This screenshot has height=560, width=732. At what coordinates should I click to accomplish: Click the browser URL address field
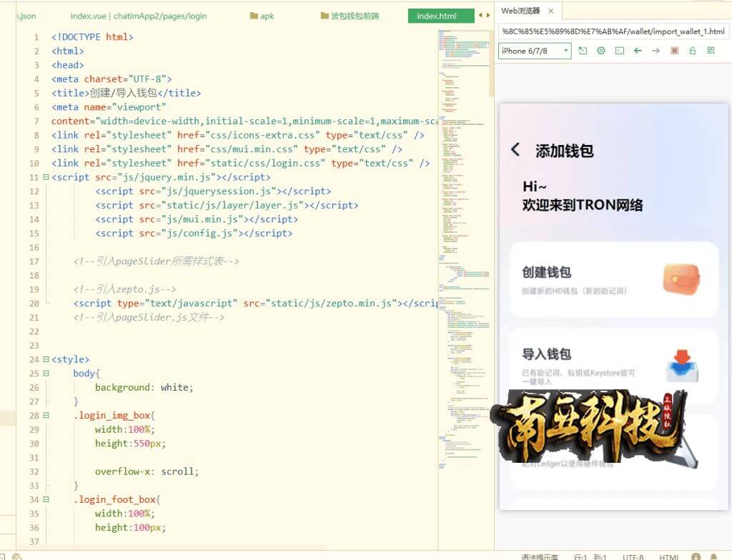(x=613, y=31)
